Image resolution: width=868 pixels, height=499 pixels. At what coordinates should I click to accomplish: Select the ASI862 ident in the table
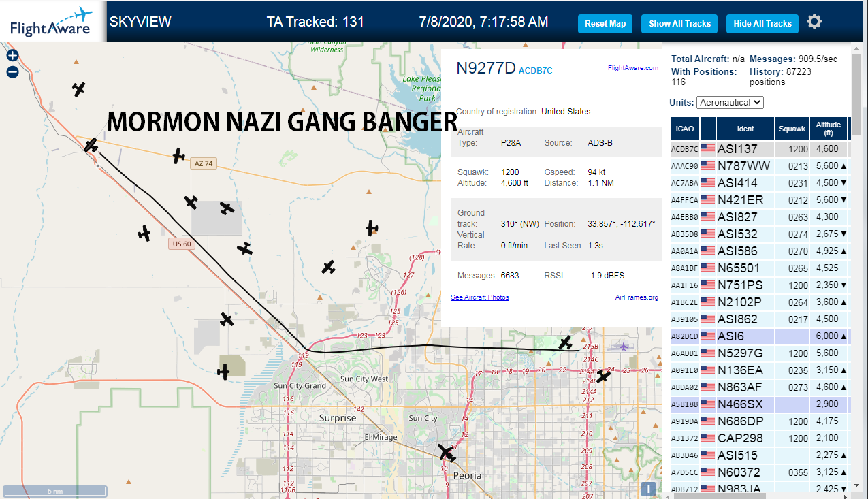pyautogui.click(x=737, y=319)
